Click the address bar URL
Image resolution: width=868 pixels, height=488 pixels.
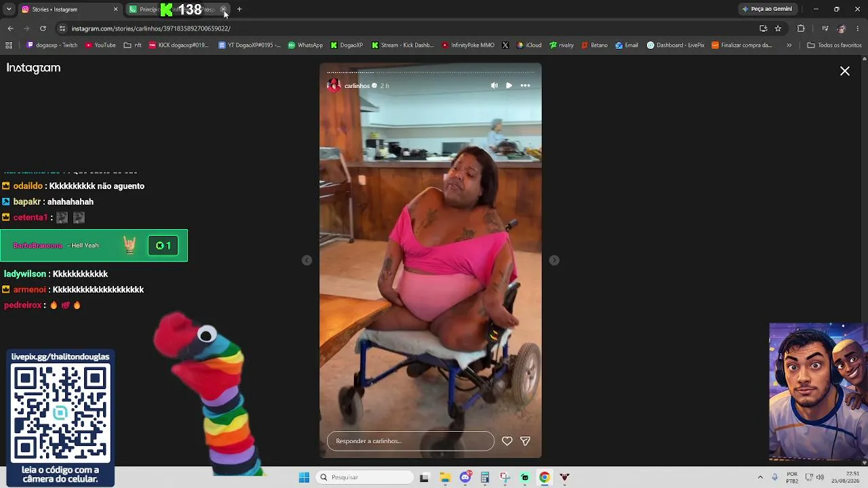point(151,28)
